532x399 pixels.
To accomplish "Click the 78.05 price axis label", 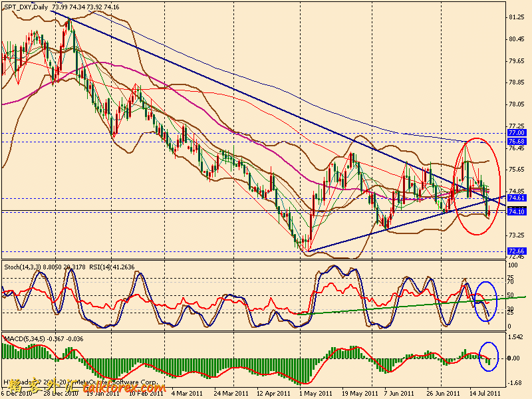I will [517, 104].
